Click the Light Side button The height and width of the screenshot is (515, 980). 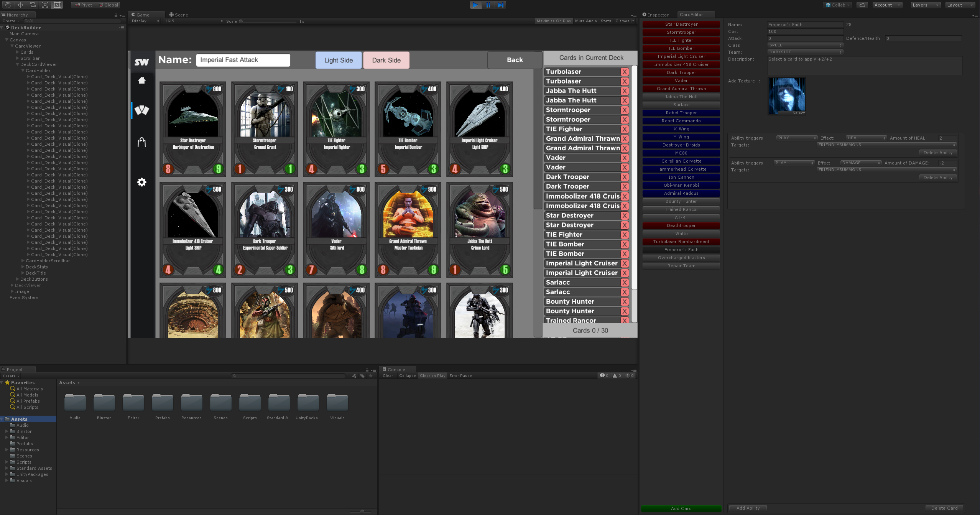339,60
